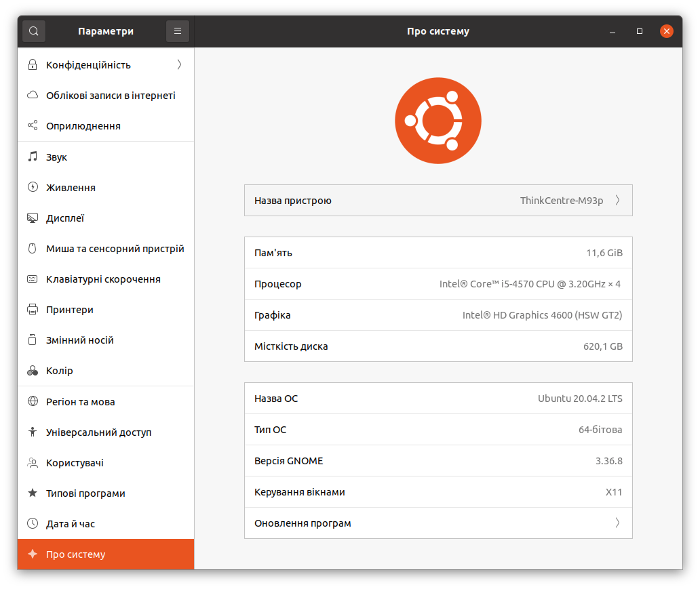Go to Клавіатурні скорочення panel
Viewport: 700px width, 589px height.
[x=103, y=279]
